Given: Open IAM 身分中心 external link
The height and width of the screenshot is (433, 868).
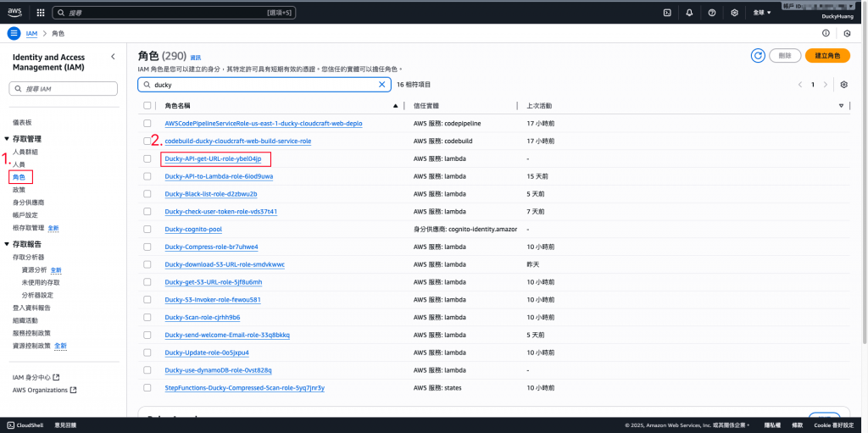Looking at the screenshot, I should click(x=36, y=377).
